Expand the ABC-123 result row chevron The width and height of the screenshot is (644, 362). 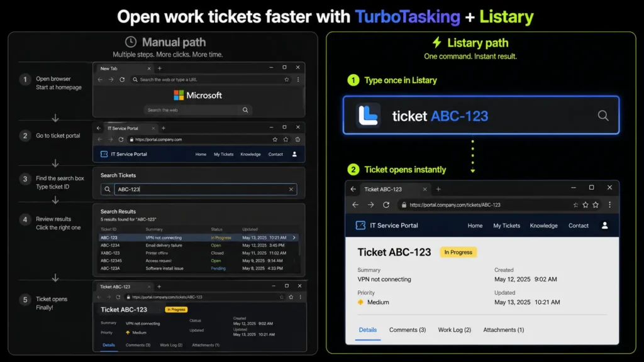[x=294, y=238]
